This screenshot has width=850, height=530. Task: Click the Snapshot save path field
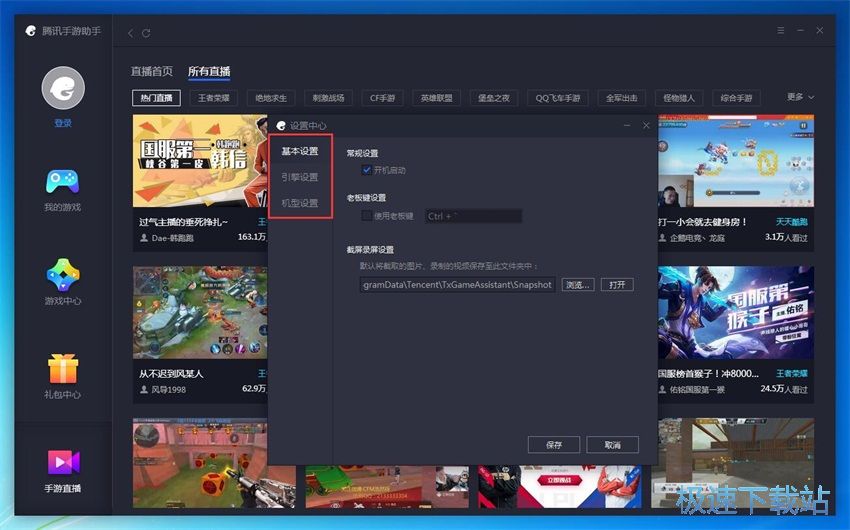pyautogui.click(x=458, y=285)
